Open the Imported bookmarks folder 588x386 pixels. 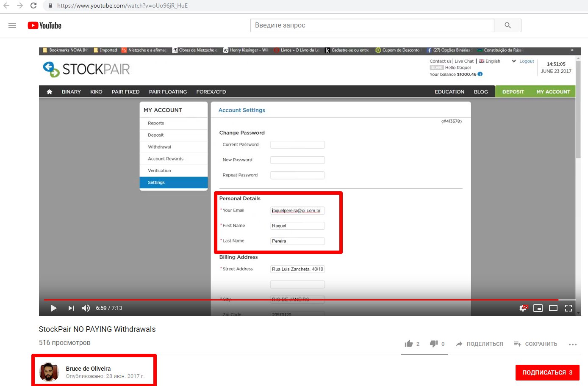pyautogui.click(x=105, y=50)
